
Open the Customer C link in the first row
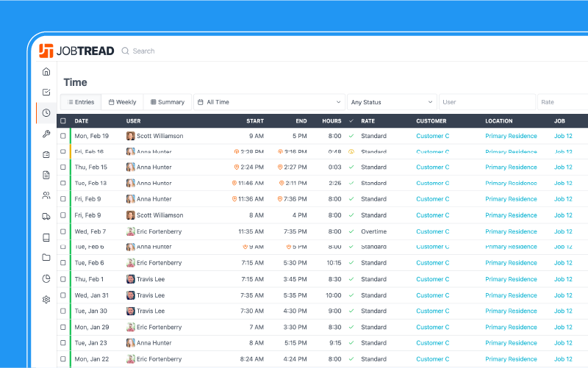point(433,136)
